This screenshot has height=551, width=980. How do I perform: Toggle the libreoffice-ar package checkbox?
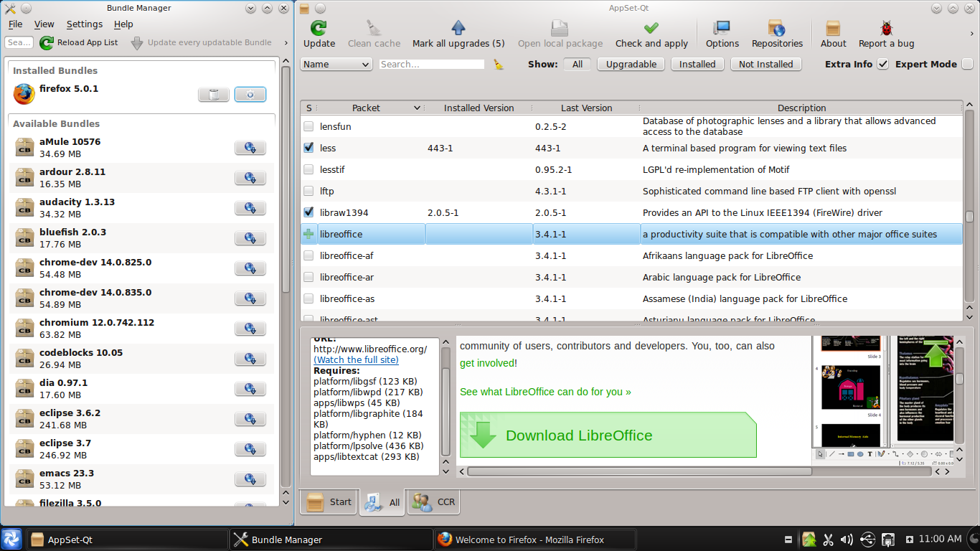click(x=308, y=277)
